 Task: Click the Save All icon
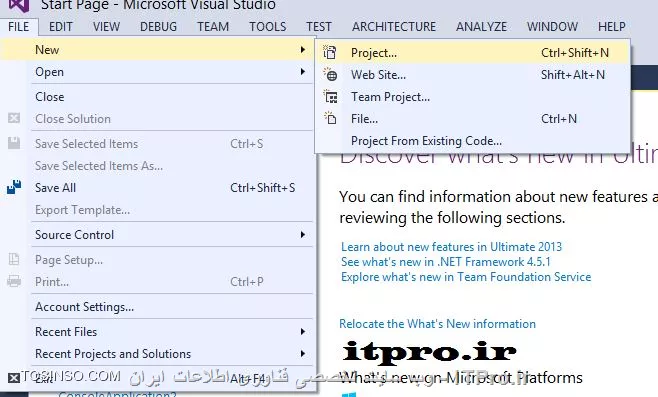(14, 187)
